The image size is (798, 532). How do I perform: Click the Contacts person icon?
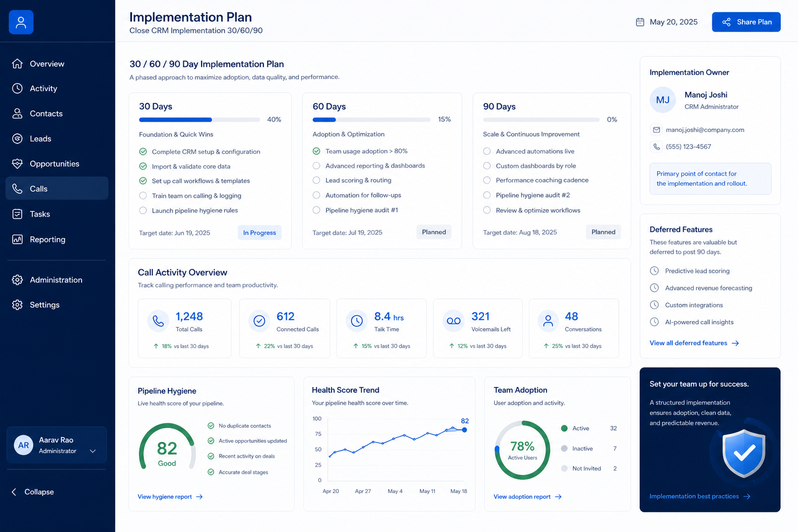point(17,113)
